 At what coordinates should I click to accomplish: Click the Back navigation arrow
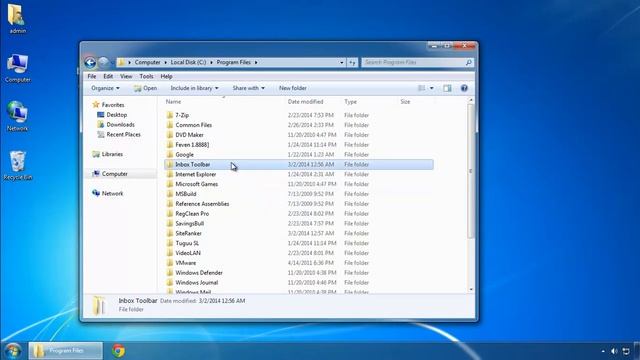click(90, 62)
